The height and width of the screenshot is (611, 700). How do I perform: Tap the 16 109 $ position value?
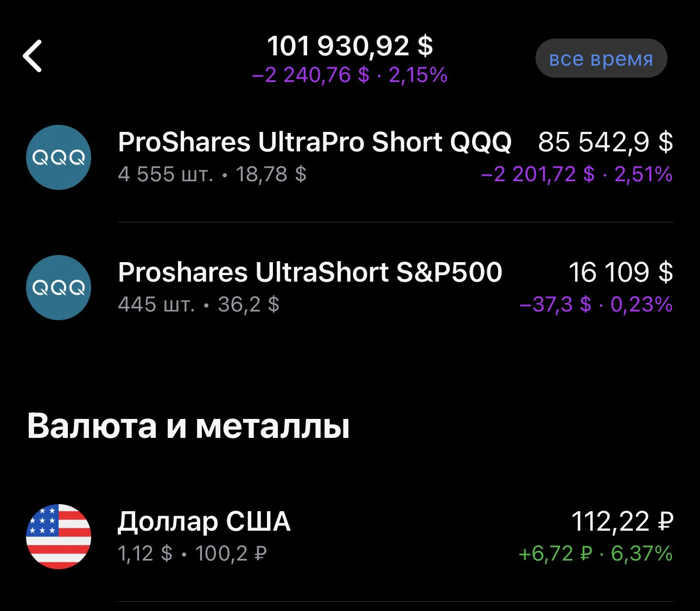tap(621, 272)
